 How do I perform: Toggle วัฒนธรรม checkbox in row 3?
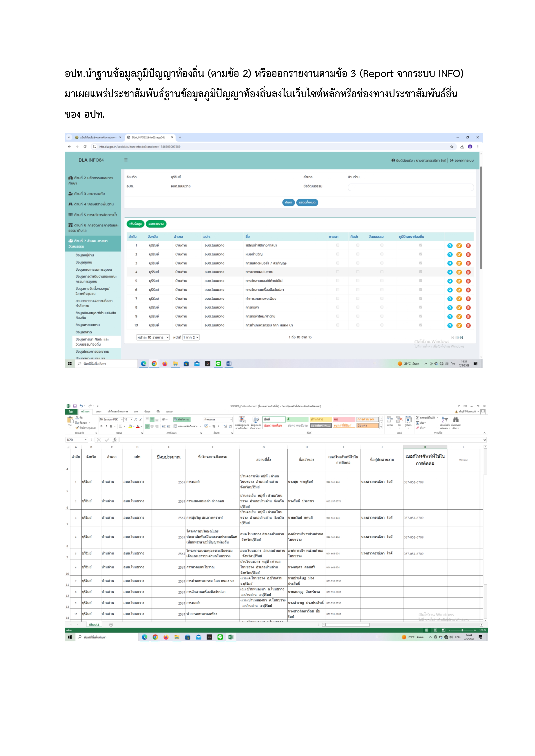coord(382,263)
